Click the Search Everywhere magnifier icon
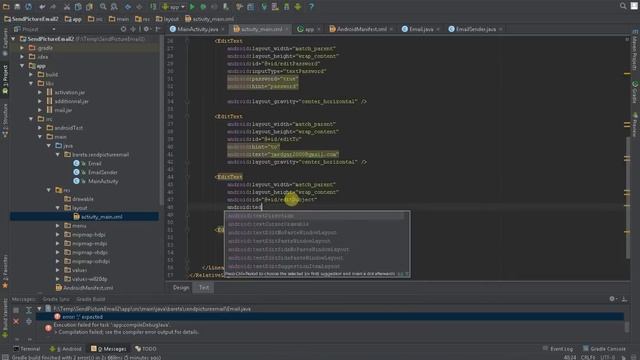 coord(623,6)
